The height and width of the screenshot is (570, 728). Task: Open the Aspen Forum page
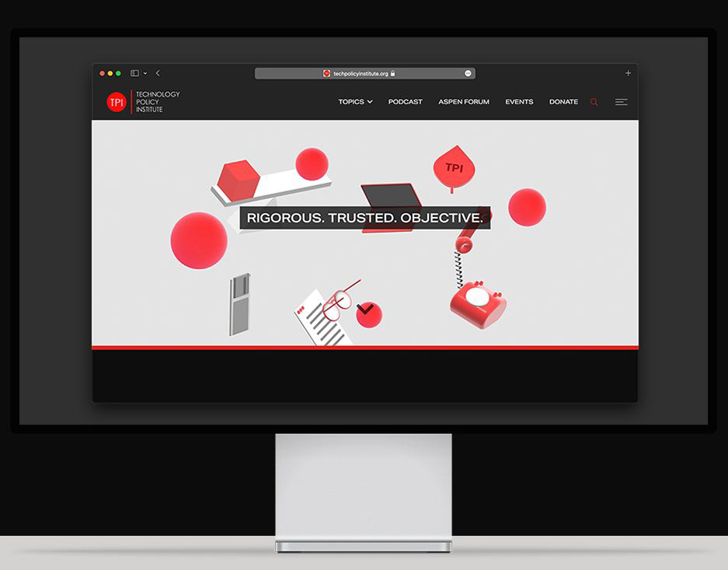pyautogui.click(x=464, y=102)
